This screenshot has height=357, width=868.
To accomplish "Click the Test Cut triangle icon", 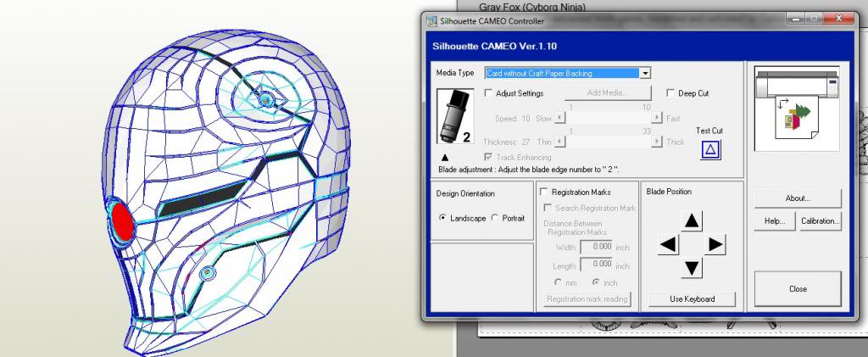I will [x=710, y=150].
